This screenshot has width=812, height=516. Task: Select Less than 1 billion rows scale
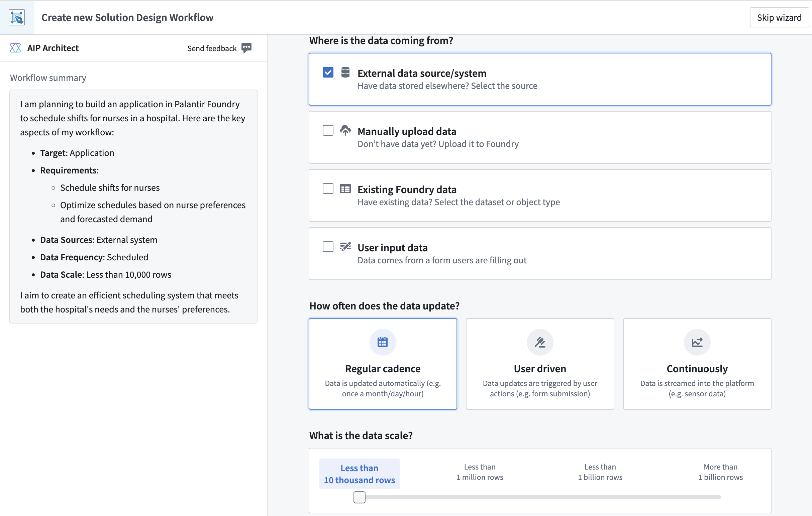point(600,472)
